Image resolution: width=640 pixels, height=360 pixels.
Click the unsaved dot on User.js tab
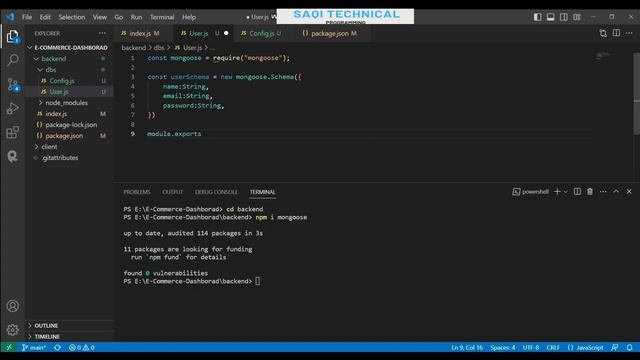tap(226, 33)
